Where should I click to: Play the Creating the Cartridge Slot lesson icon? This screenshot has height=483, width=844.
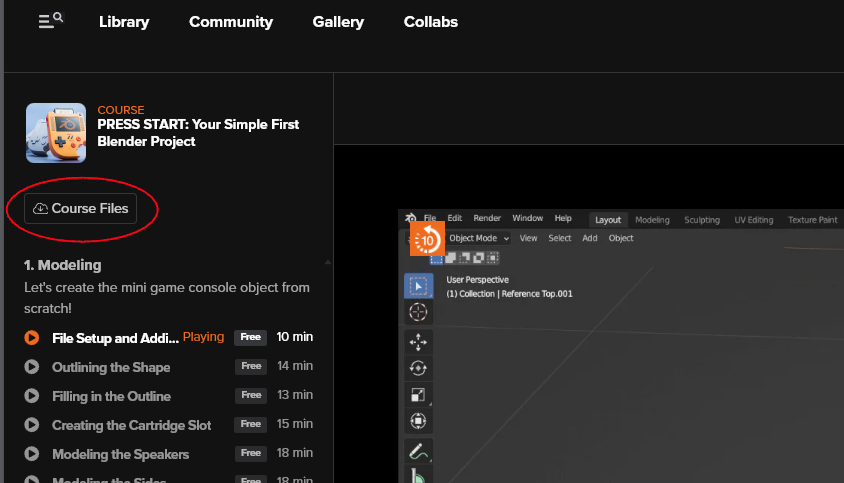[32, 425]
